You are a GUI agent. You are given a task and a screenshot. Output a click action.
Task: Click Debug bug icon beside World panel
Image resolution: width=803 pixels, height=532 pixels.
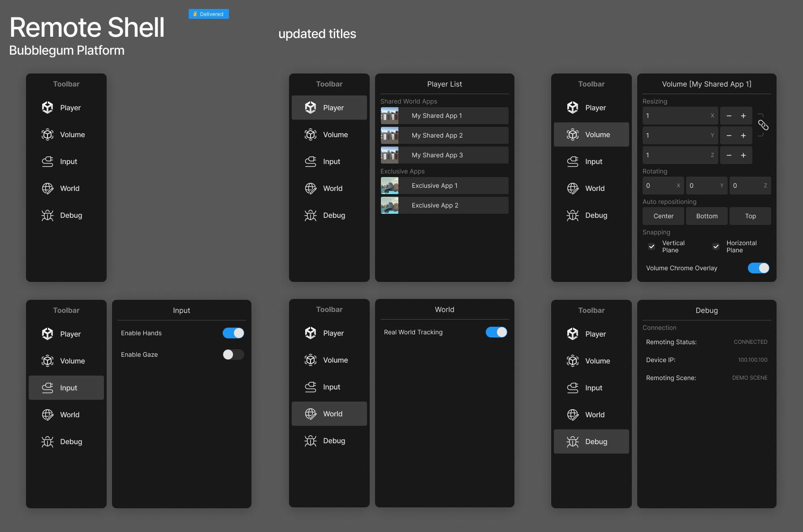[x=311, y=441]
